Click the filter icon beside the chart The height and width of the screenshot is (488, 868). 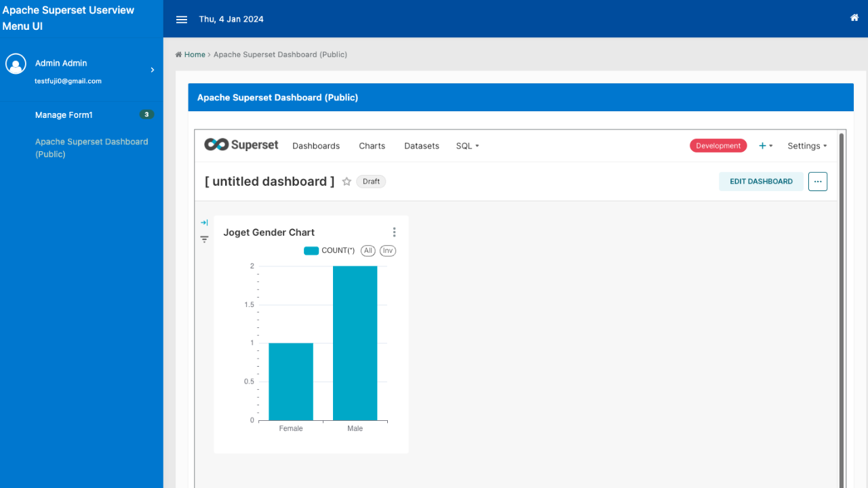pyautogui.click(x=204, y=239)
